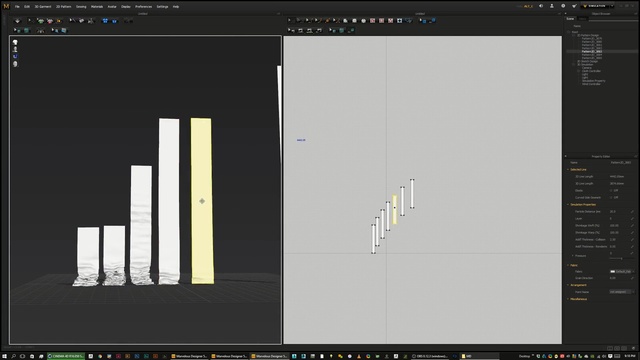Click the third red sewing icon in 2D toolbar
Image resolution: width=640 pixels, height=360 pixels.
391,20
